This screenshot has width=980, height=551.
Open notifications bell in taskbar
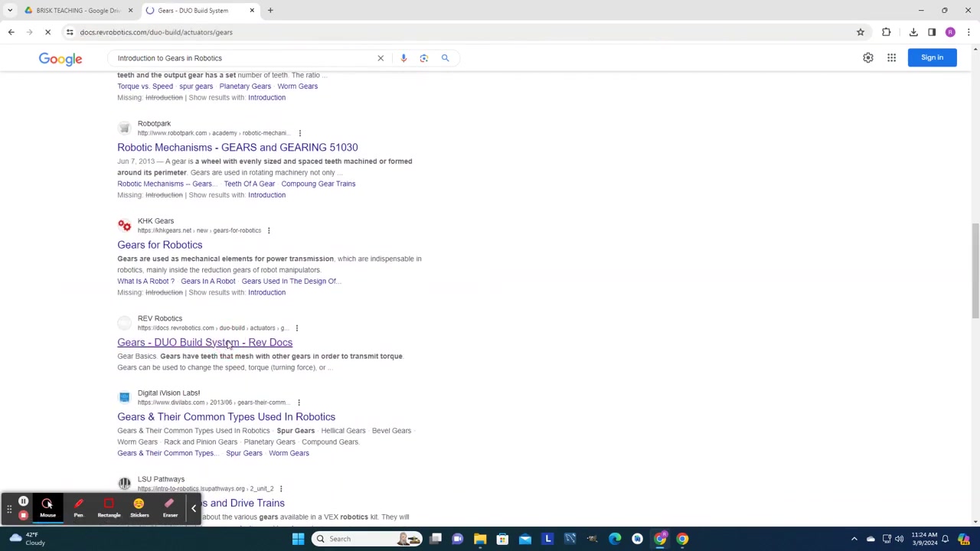946,539
